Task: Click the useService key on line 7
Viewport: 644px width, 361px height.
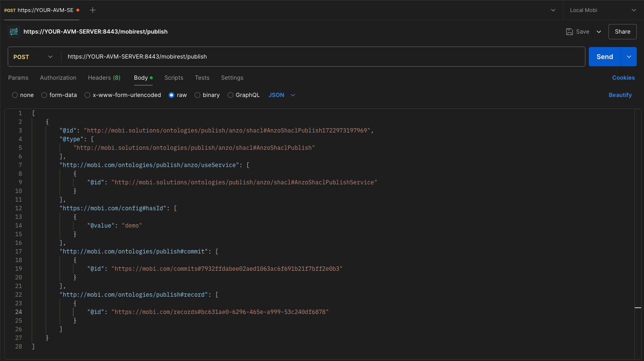Action: point(149,165)
